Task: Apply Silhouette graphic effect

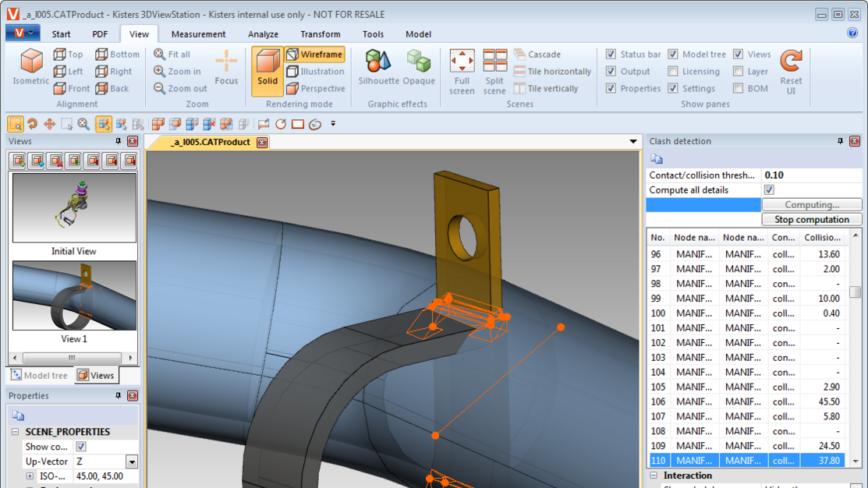Action: 379,67
